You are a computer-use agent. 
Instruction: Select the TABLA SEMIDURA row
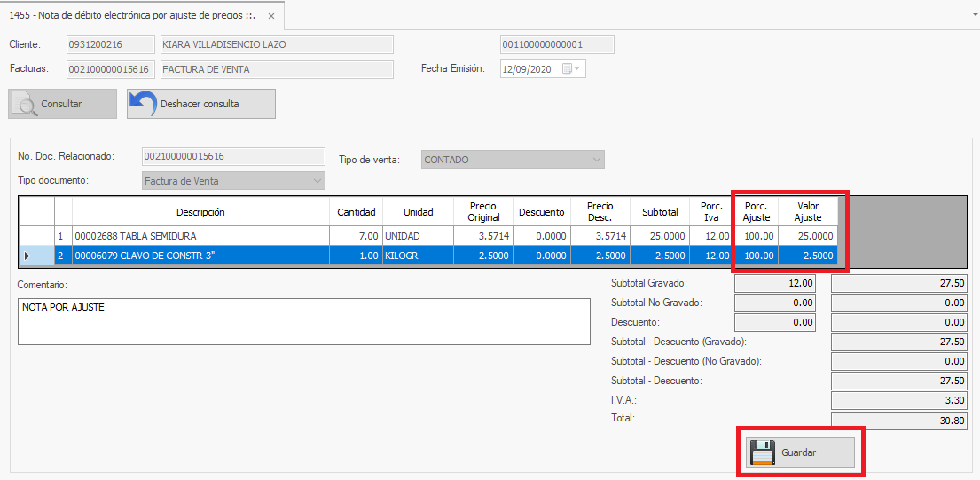[200, 236]
